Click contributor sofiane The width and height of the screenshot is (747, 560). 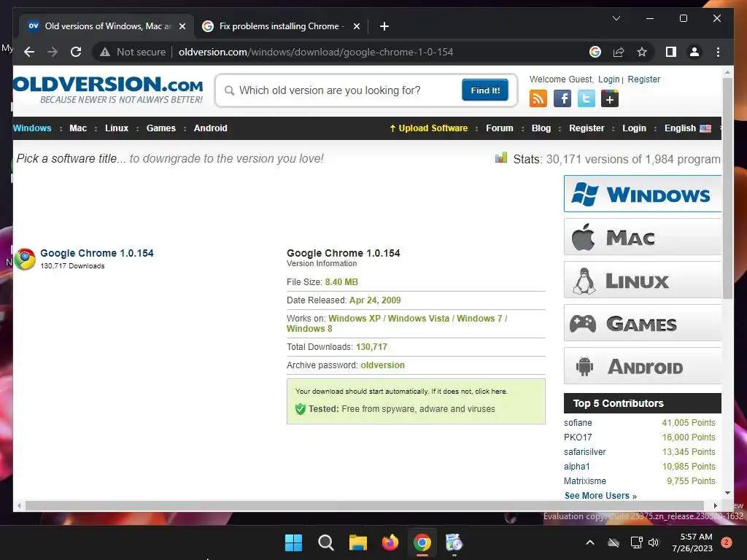[x=578, y=423]
